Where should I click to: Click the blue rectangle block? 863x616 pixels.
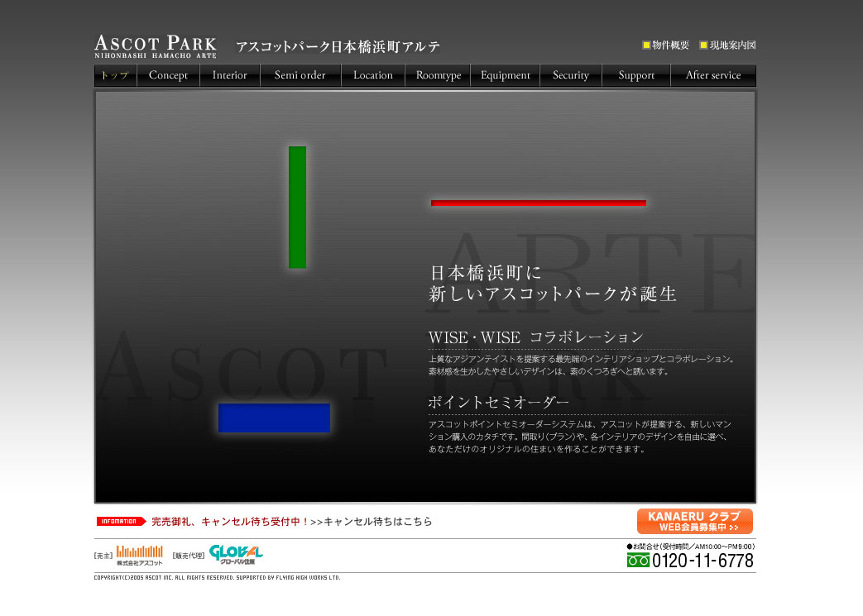tap(274, 418)
